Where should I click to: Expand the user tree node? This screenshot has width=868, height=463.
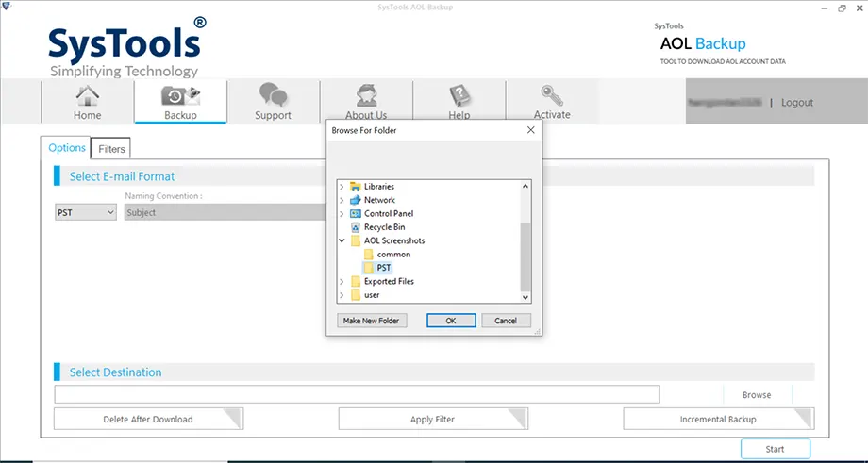(342, 295)
